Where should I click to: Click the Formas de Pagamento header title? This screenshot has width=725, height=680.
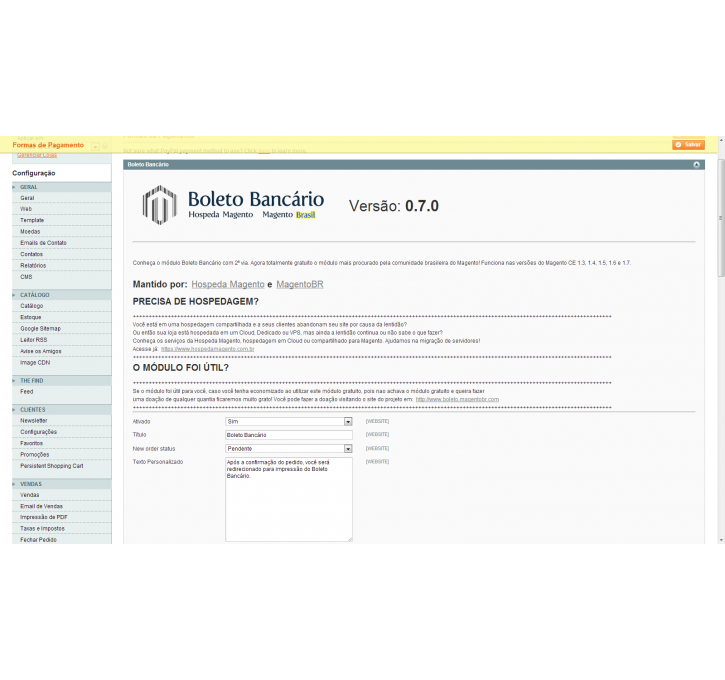point(48,145)
